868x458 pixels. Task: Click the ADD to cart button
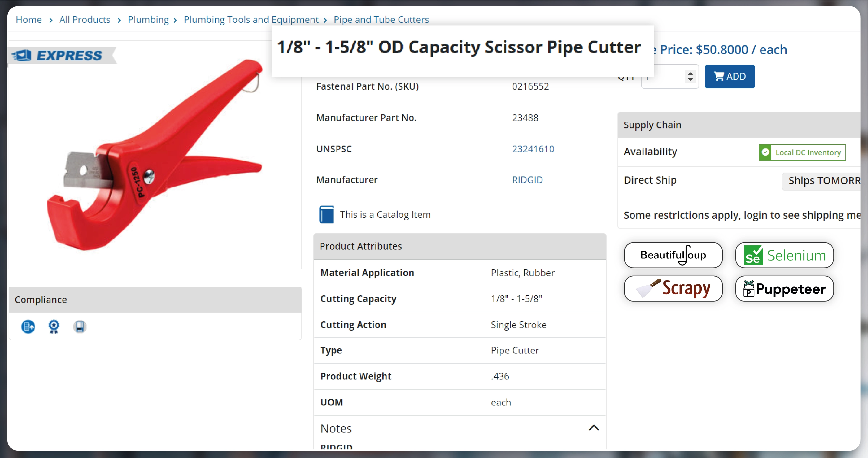pyautogui.click(x=730, y=76)
